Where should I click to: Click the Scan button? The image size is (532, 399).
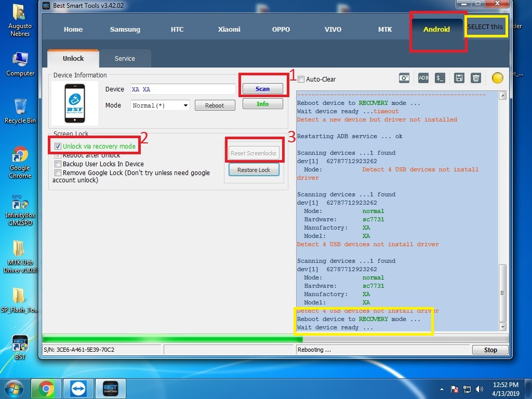pyautogui.click(x=262, y=89)
